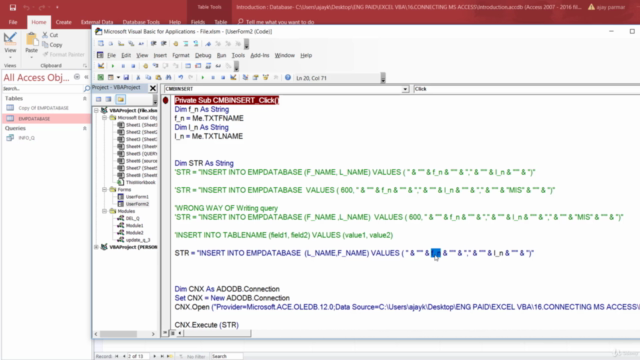The height and width of the screenshot is (360, 640).
Task: Open the VBA File menu
Action: [111, 56]
